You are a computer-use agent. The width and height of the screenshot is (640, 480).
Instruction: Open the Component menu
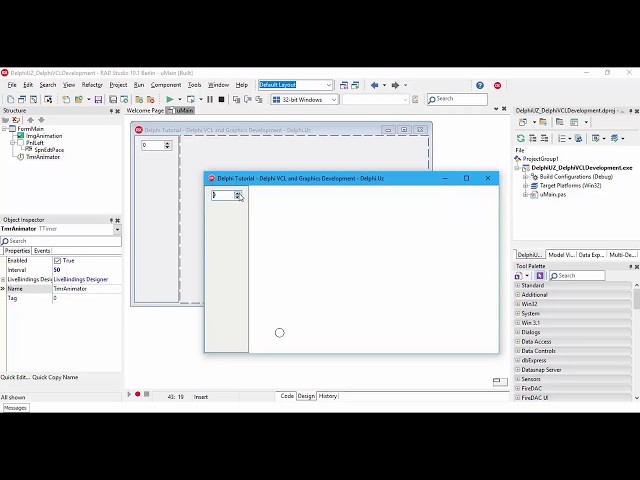coord(166,85)
